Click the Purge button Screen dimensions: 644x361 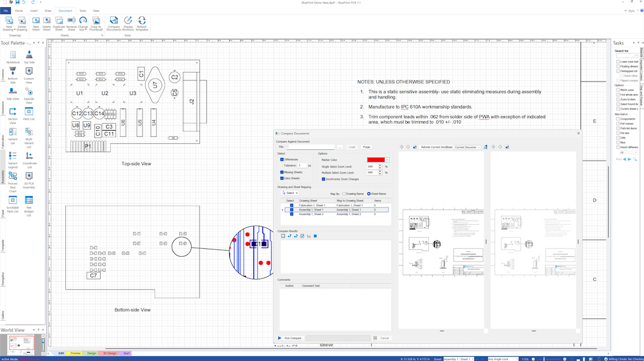(367, 147)
